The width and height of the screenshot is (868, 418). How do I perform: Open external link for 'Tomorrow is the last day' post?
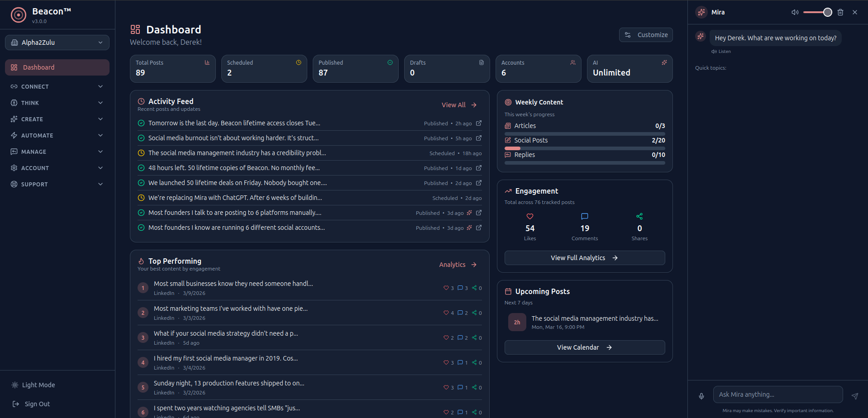click(x=479, y=123)
